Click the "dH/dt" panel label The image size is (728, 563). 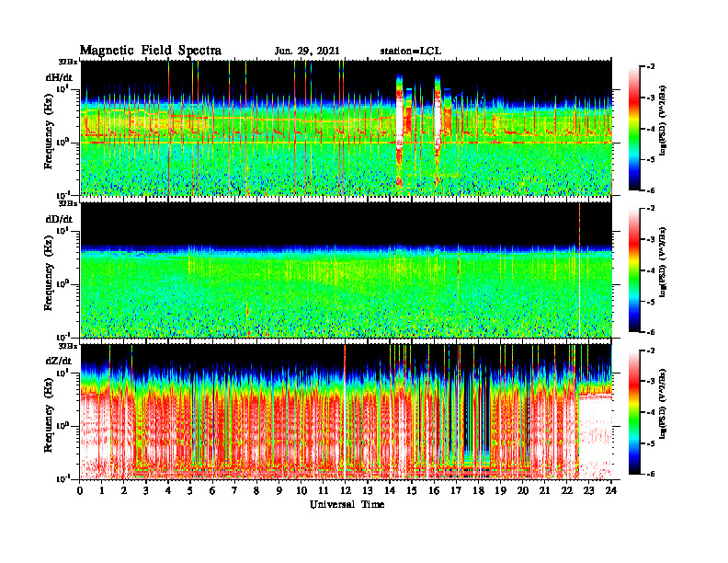pos(59,77)
